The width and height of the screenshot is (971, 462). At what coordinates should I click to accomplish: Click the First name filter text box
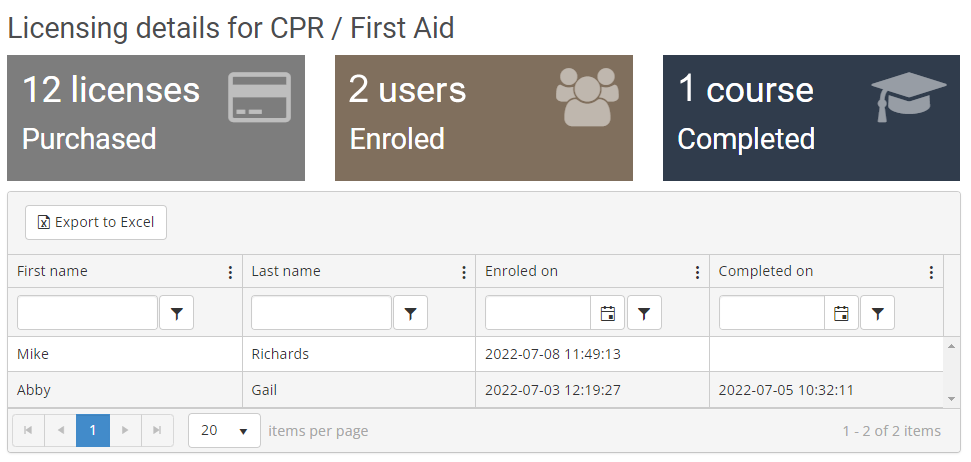point(87,313)
